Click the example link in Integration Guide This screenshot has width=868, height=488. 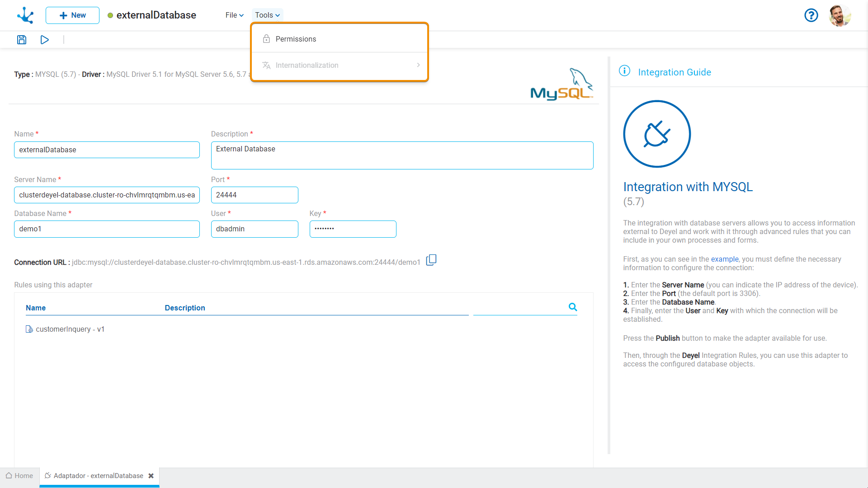point(724,258)
